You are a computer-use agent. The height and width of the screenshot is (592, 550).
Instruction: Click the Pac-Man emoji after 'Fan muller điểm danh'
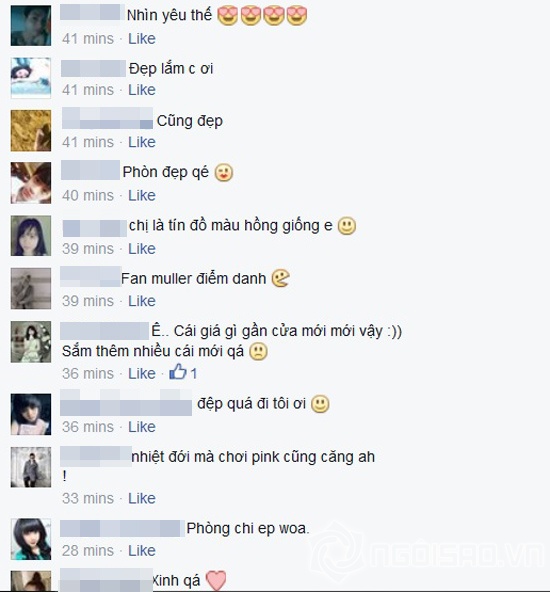click(x=280, y=279)
